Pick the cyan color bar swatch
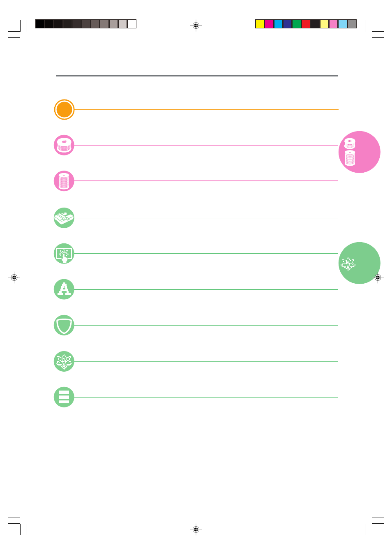 (278, 24)
